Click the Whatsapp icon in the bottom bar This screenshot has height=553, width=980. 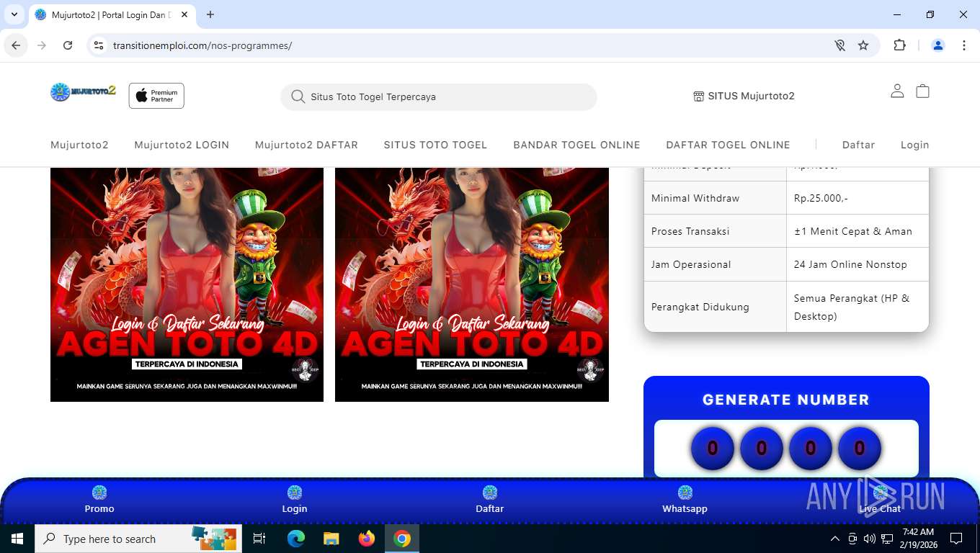point(685,493)
